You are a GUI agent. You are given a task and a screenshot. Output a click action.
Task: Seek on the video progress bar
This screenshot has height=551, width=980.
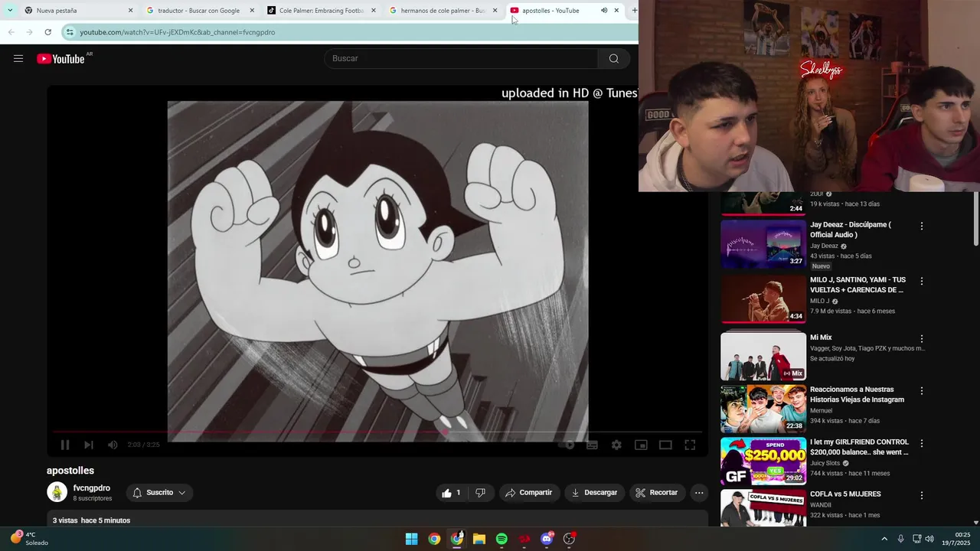(377, 432)
